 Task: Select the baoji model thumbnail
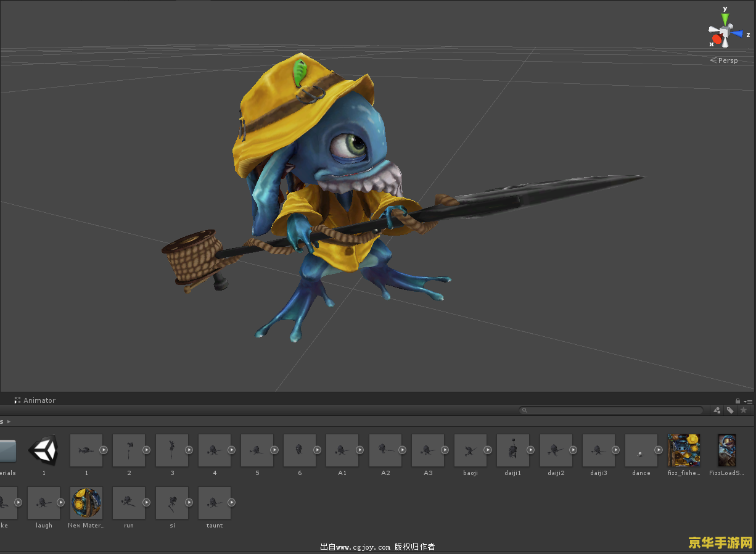pos(470,450)
